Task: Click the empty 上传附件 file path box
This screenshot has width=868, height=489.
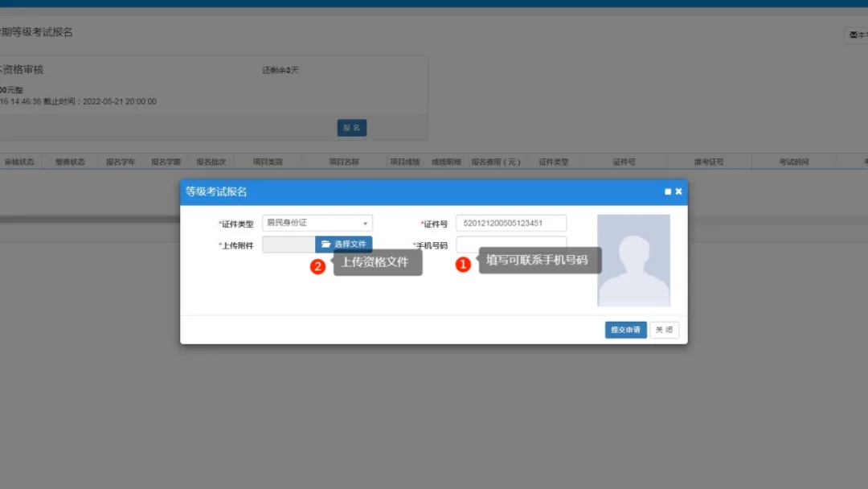Action: tap(289, 244)
